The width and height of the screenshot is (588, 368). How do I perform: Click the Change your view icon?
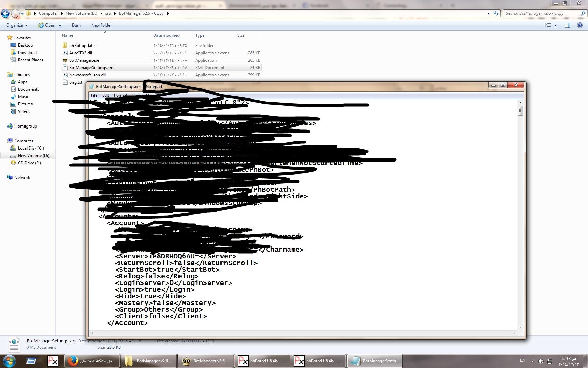(548, 25)
